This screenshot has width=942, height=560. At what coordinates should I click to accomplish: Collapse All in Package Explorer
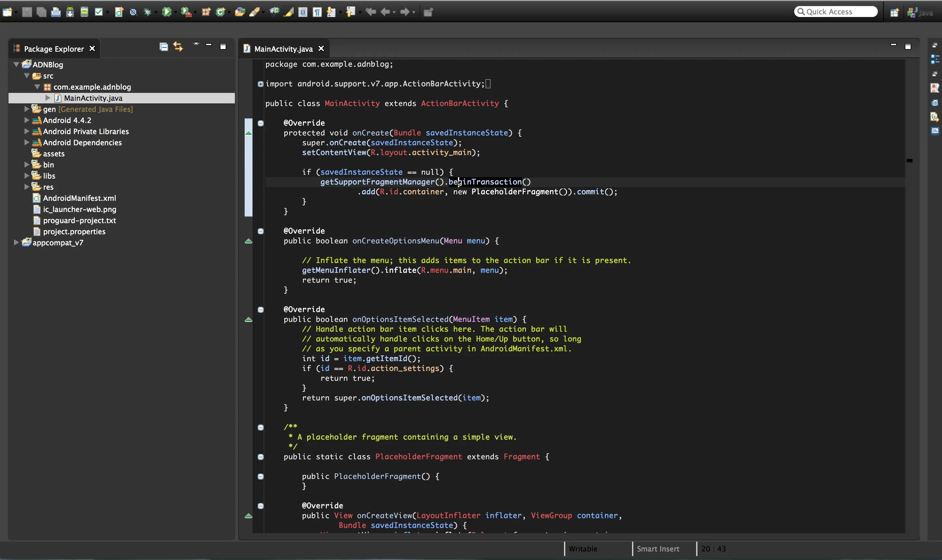(163, 47)
